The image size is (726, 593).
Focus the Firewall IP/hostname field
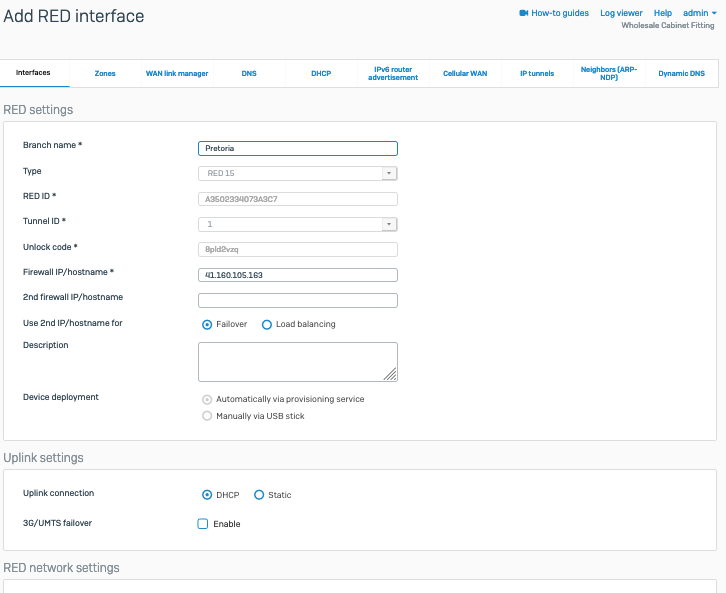(x=298, y=275)
